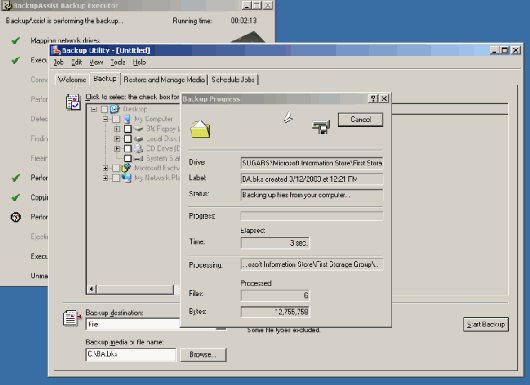
Task: Check the CD Drive checkbox
Action: [x=128, y=148]
